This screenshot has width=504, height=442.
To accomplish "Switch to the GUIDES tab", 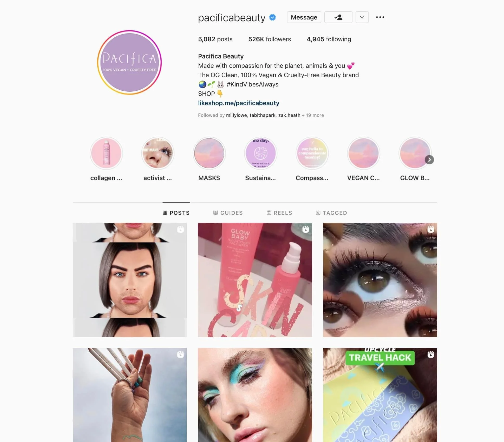I will pos(228,213).
